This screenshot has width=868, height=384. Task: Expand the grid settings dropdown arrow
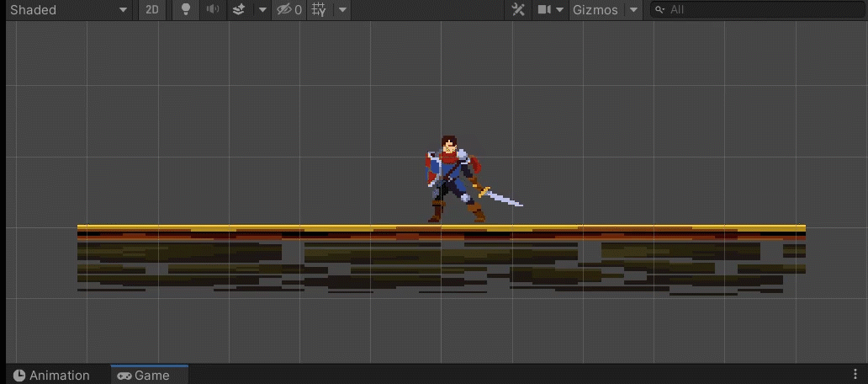[342, 10]
